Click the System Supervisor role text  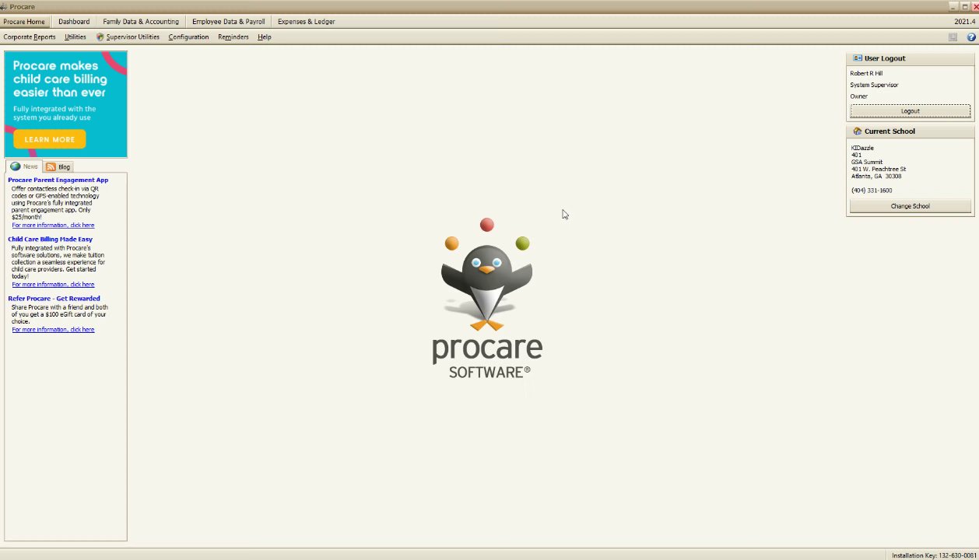pos(874,85)
